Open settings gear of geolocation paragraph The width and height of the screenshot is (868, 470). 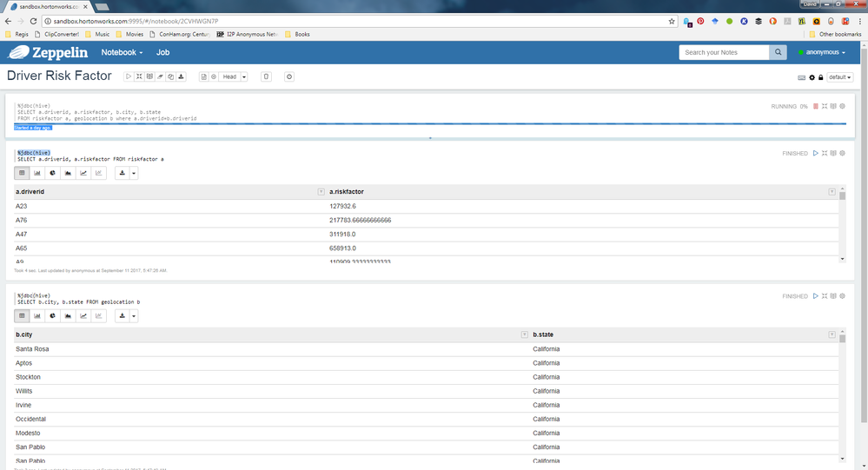click(x=842, y=296)
